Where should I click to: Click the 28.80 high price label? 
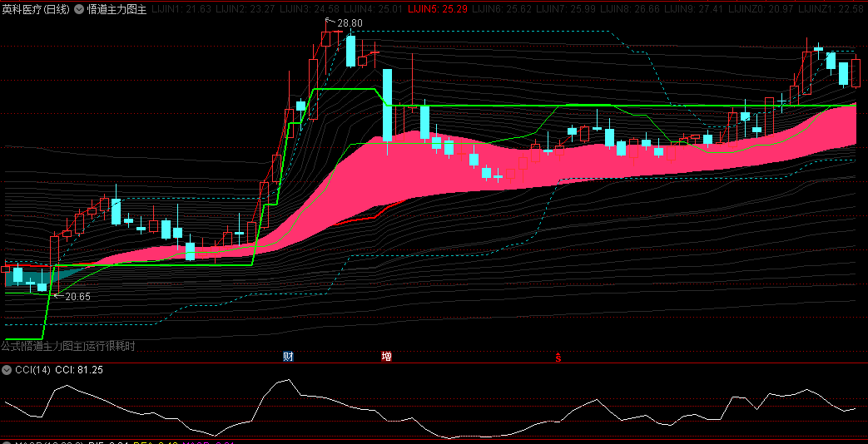[x=350, y=23]
